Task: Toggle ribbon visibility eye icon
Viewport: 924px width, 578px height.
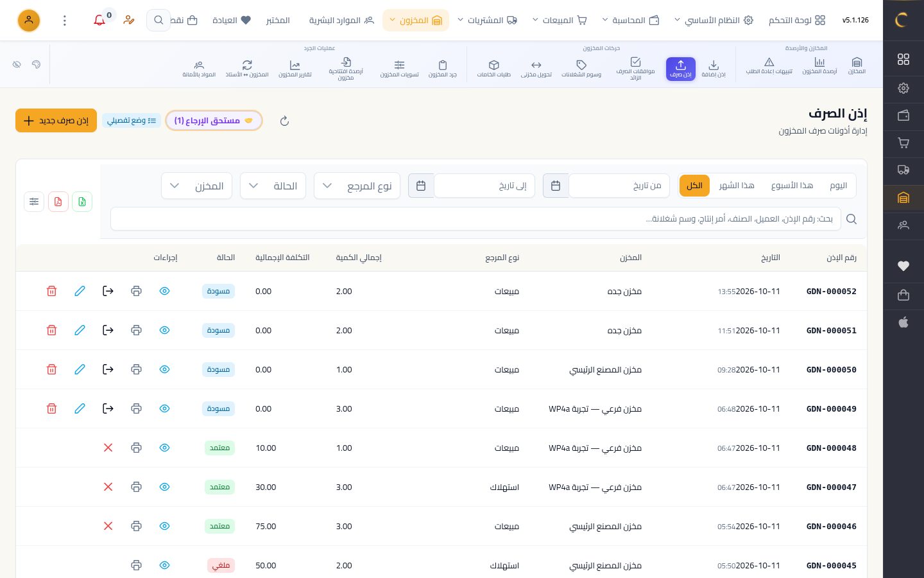Action: [x=17, y=64]
